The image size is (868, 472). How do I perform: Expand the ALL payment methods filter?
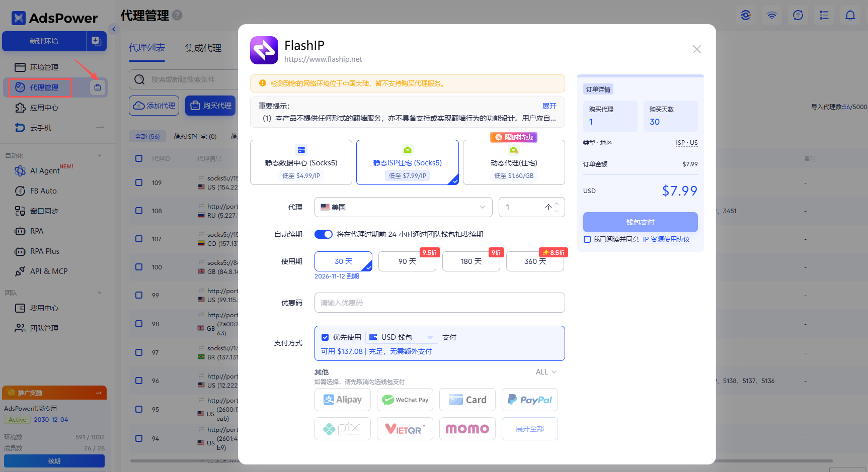coord(546,372)
